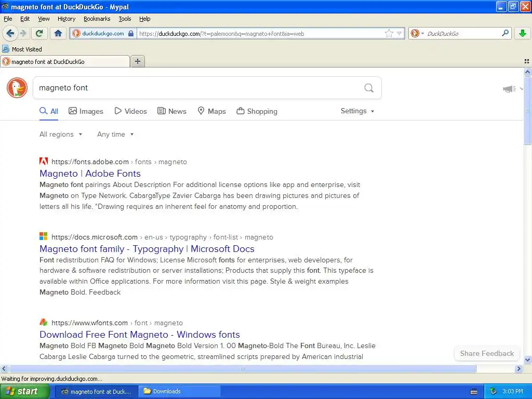Switch to Videos results
This screenshot has height=399, width=532.
(130, 111)
